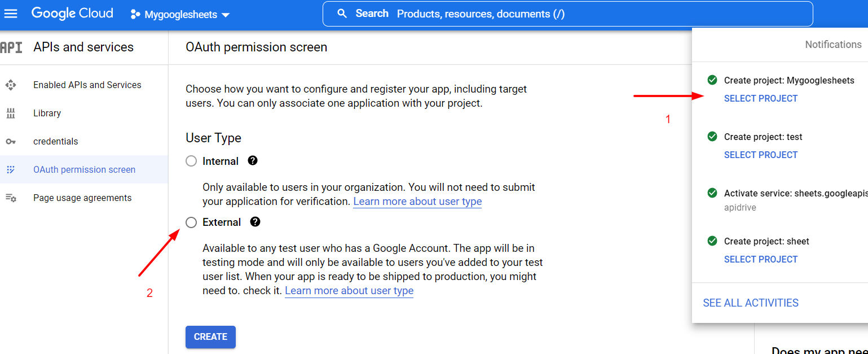Click the Create project: Mygooglesheets notification text
Image resolution: width=868 pixels, height=354 pixels.
tap(789, 80)
